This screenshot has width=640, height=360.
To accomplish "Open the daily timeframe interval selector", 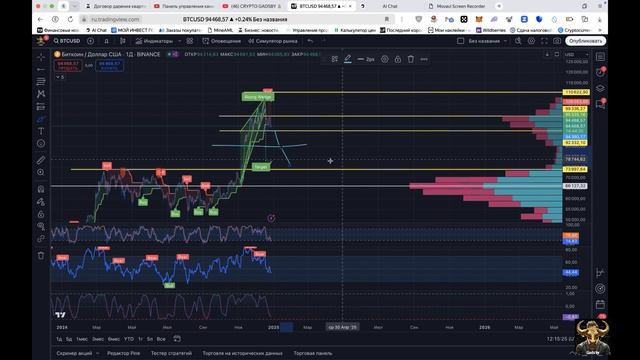I will click(x=107, y=41).
